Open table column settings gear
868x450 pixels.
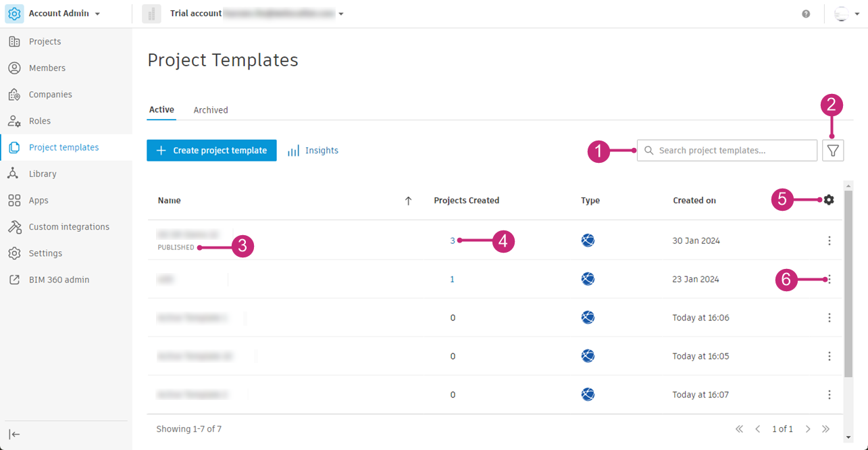click(829, 200)
